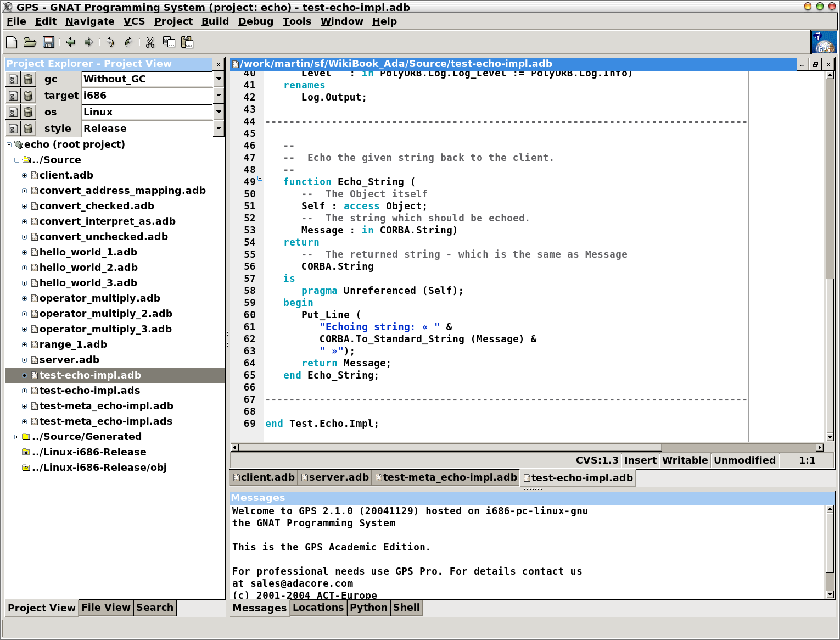Toggle the fold marker at line 49
This screenshot has height=640, width=840.
click(x=260, y=178)
